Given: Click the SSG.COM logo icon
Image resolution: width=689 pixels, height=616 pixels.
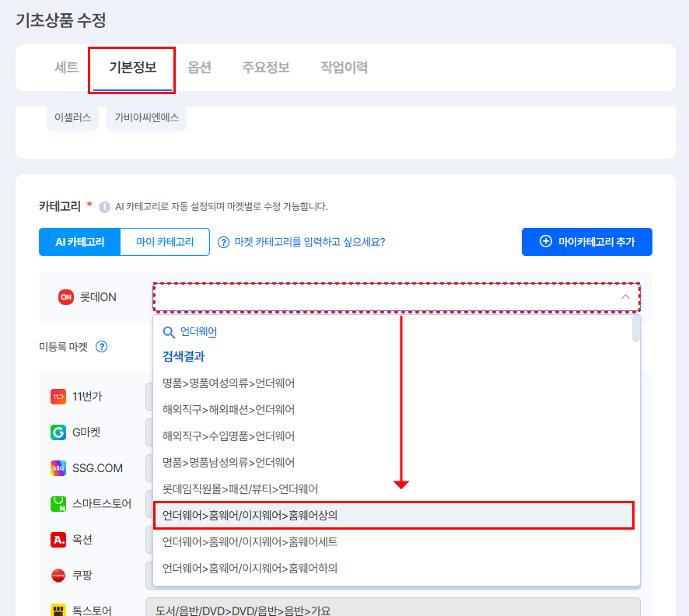Looking at the screenshot, I should [x=58, y=468].
